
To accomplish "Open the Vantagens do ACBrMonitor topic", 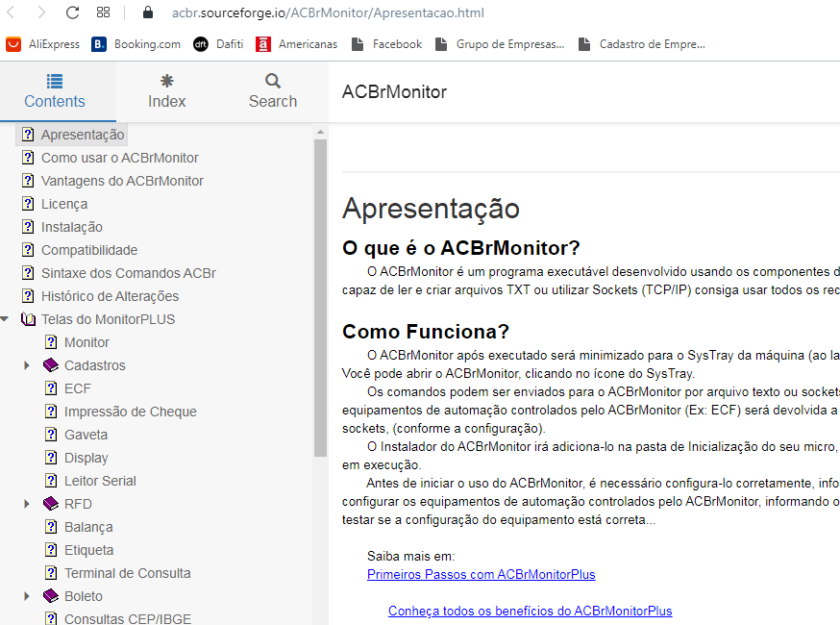I will click(x=122, y=181).
